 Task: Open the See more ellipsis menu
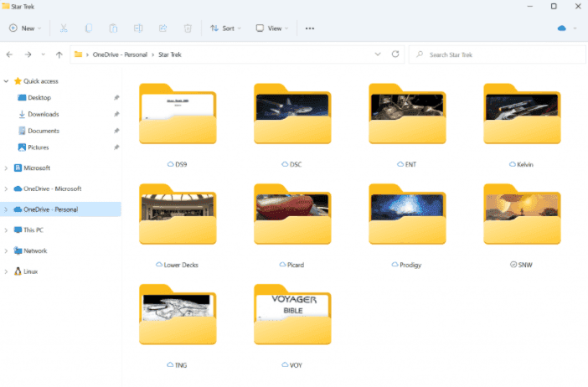(x=310, y=28)
